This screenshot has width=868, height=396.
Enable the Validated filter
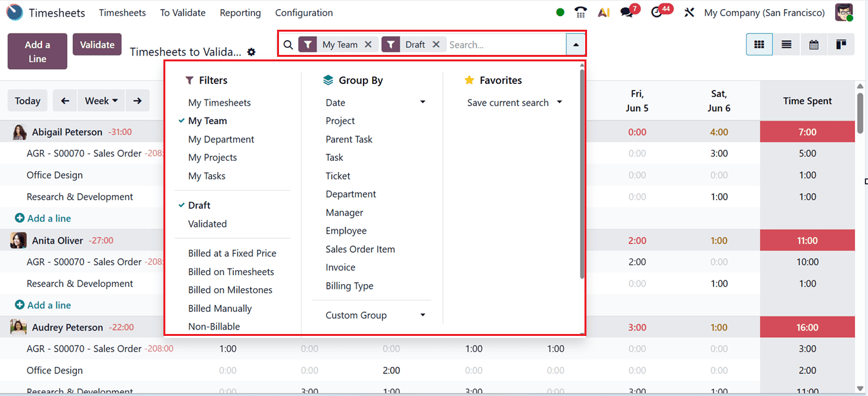[207, 224]
